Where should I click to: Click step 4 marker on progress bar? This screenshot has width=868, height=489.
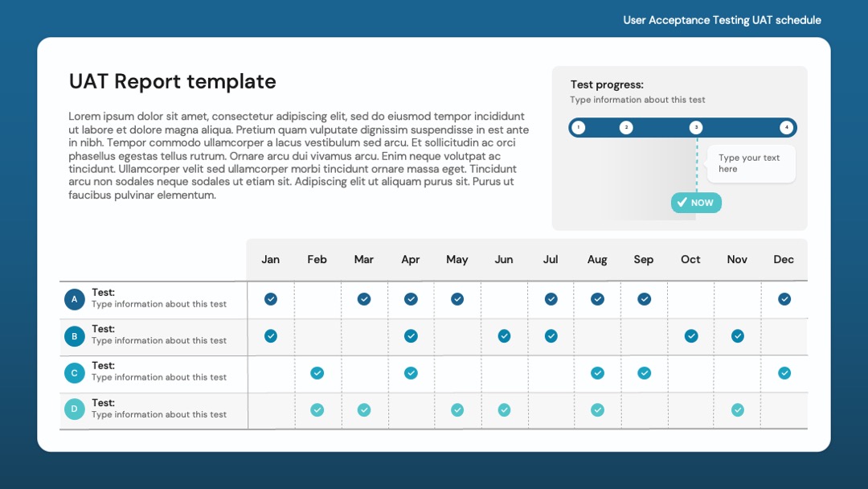tap(786, 127)
